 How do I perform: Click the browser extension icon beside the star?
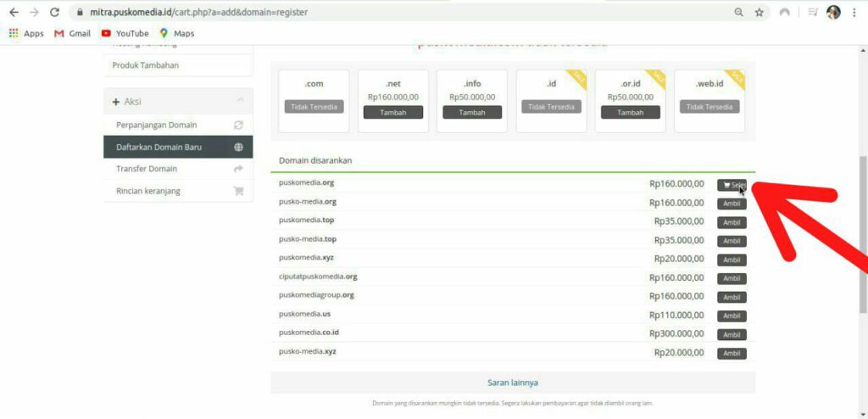(x=784, y=12)
